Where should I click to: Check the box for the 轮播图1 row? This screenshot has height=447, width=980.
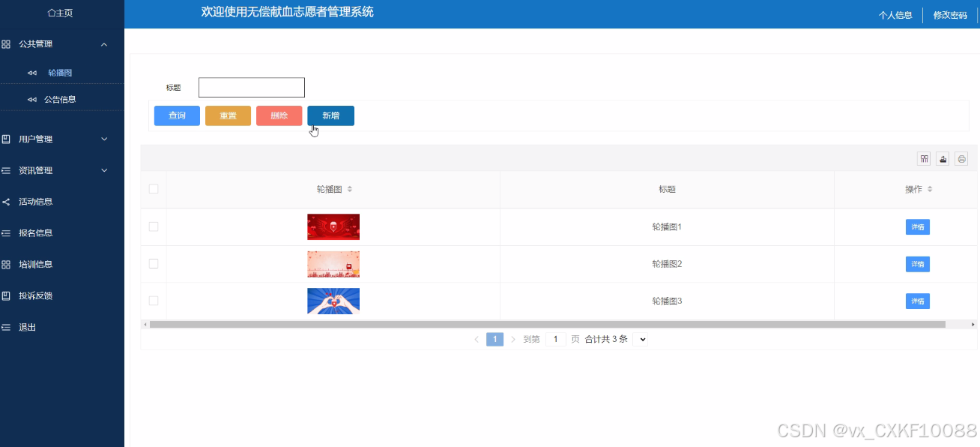tap(154, 226)
